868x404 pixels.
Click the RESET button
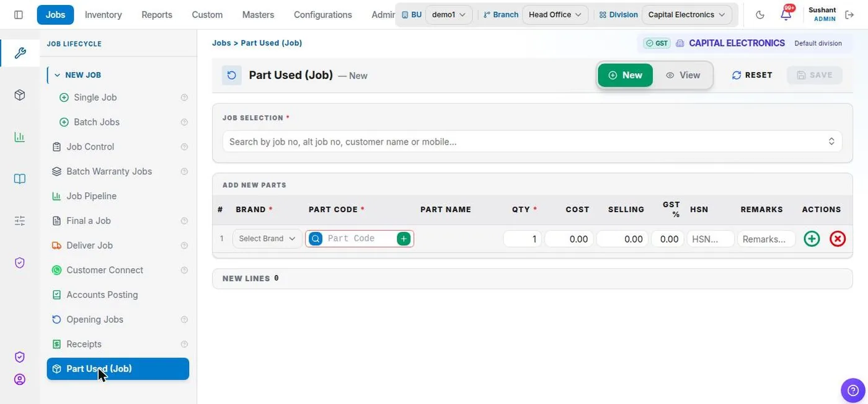[752, 75]
